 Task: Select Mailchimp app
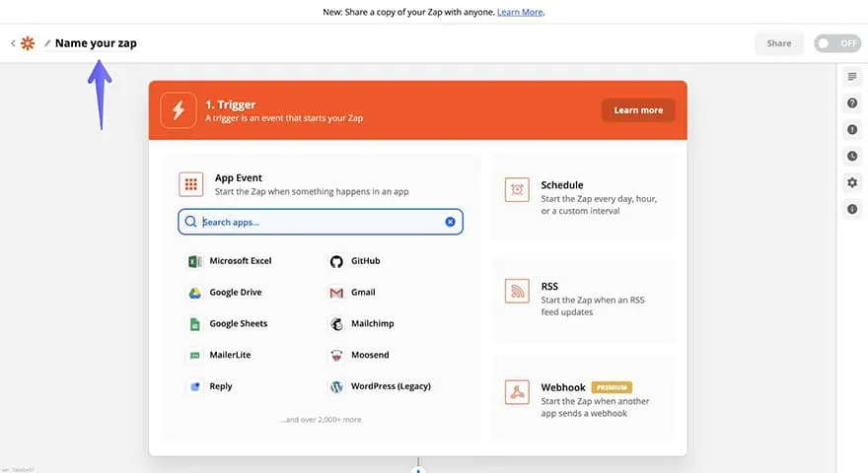(x=371, y=324)
